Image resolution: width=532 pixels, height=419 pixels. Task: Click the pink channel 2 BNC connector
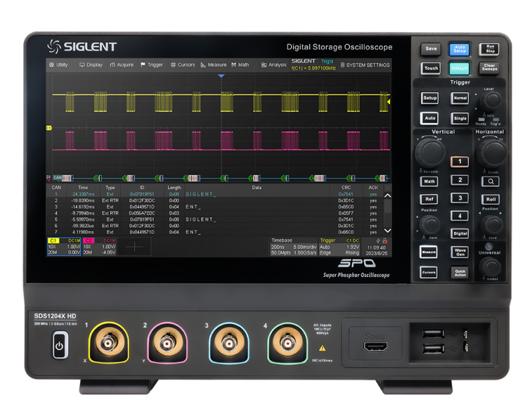[167, 343]
